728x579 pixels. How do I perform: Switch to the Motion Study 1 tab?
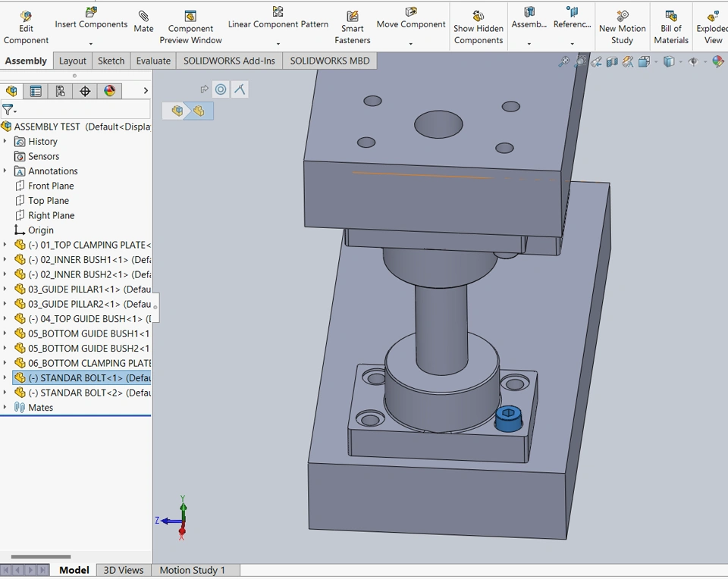click(192, 570)
